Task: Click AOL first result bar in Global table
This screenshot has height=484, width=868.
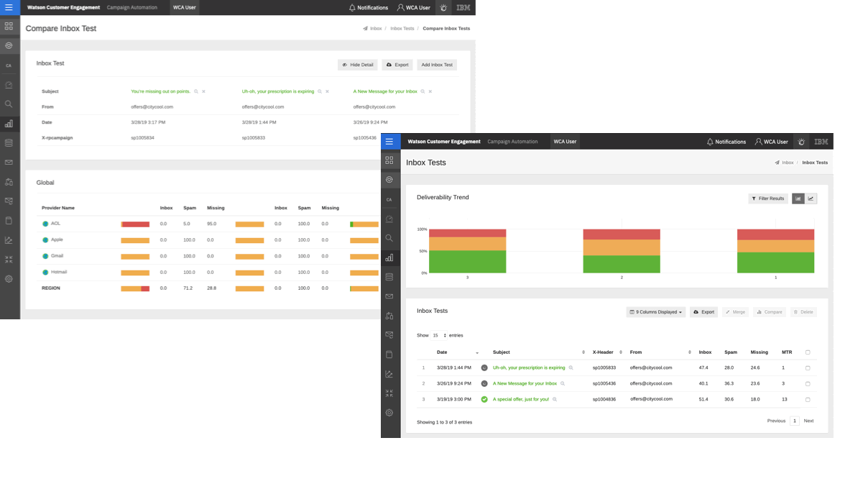Action: pyautogui.click(x=135, y=224)
